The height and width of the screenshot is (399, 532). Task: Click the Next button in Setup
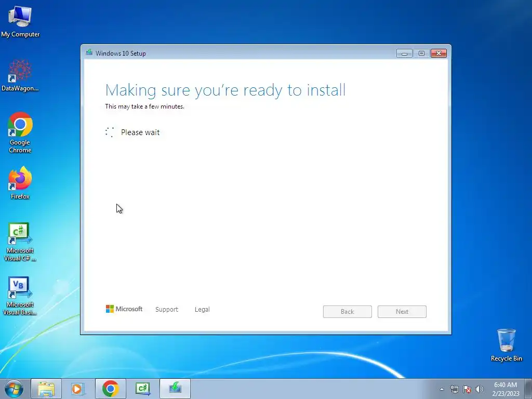[x=402, y=312]
